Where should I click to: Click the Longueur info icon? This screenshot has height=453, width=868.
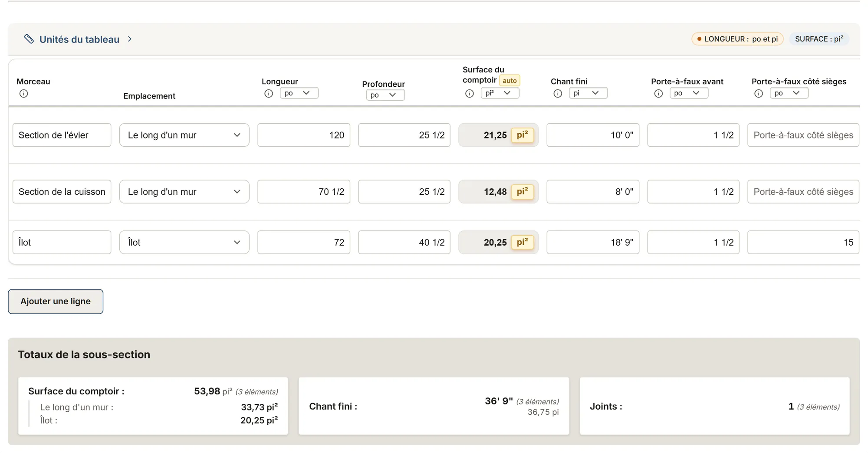[269, 93]
